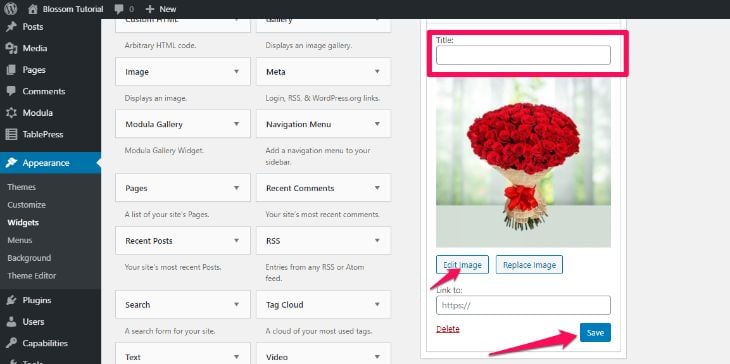The image size is (730, 364).
Task: Expand the Tag Cloud widget arrow
Action: coord(377,304)
